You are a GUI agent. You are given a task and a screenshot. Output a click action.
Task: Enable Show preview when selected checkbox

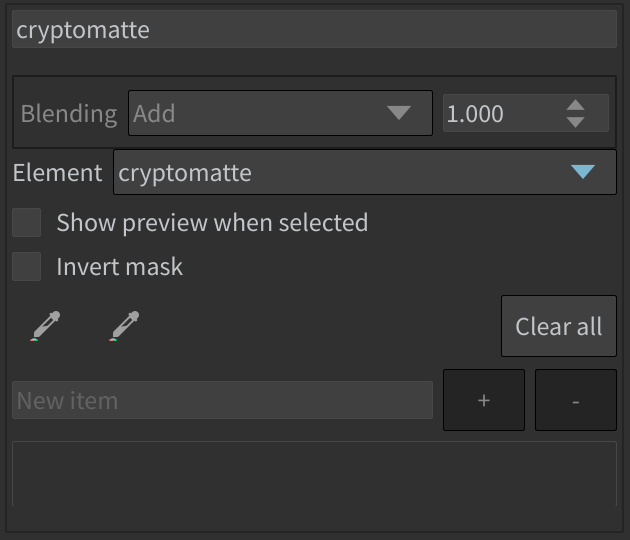27,222
